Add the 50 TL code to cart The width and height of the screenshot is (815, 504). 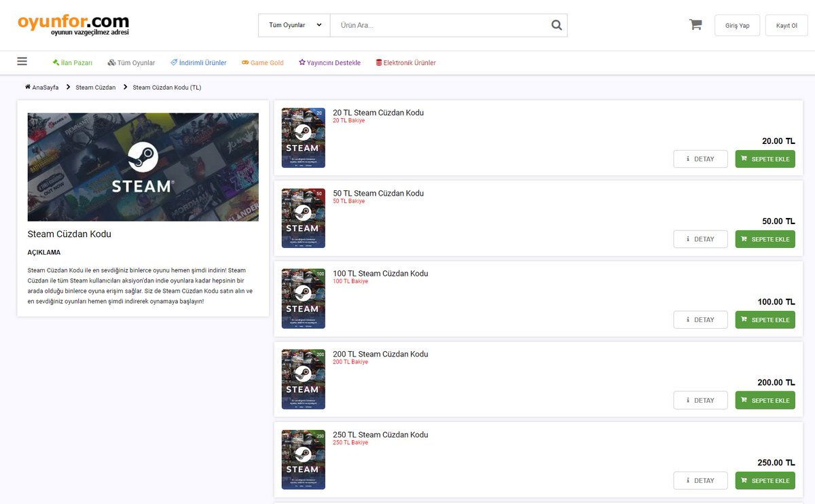point(765,239)
